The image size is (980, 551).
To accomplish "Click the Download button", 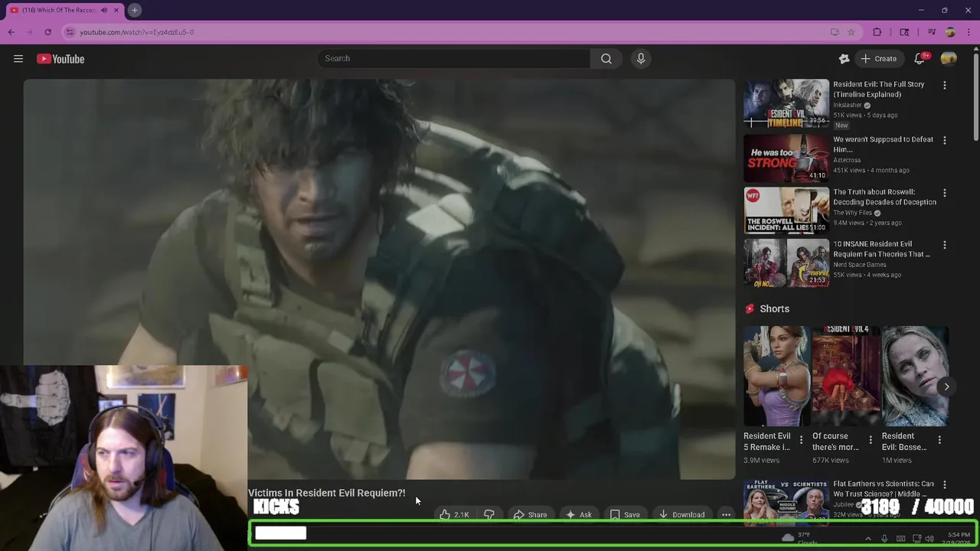I will point(681,514).
